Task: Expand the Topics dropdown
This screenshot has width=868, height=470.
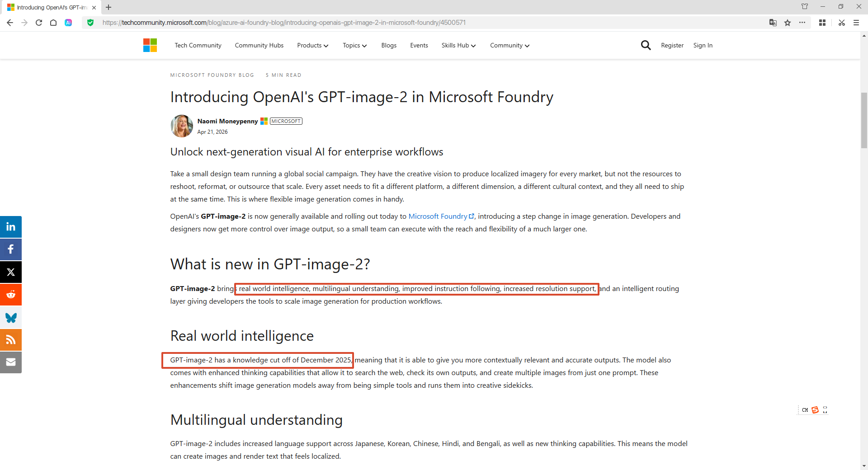Action: (x=354, y=45)
